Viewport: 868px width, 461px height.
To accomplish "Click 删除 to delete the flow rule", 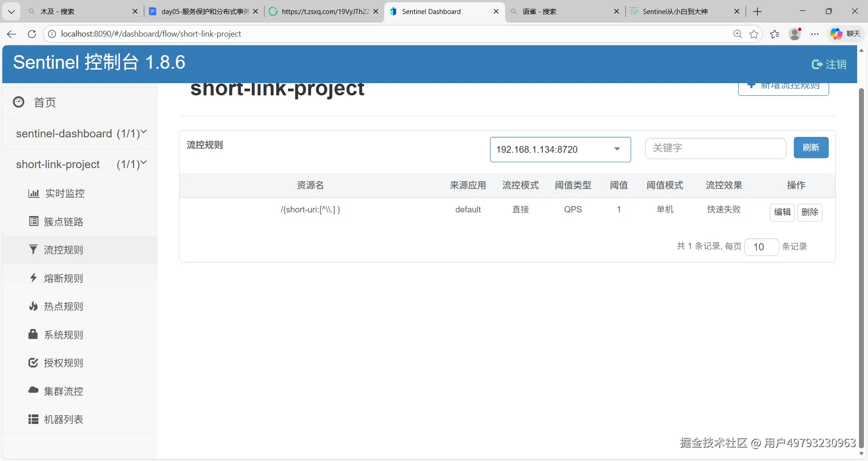I will tap(810, 212).
